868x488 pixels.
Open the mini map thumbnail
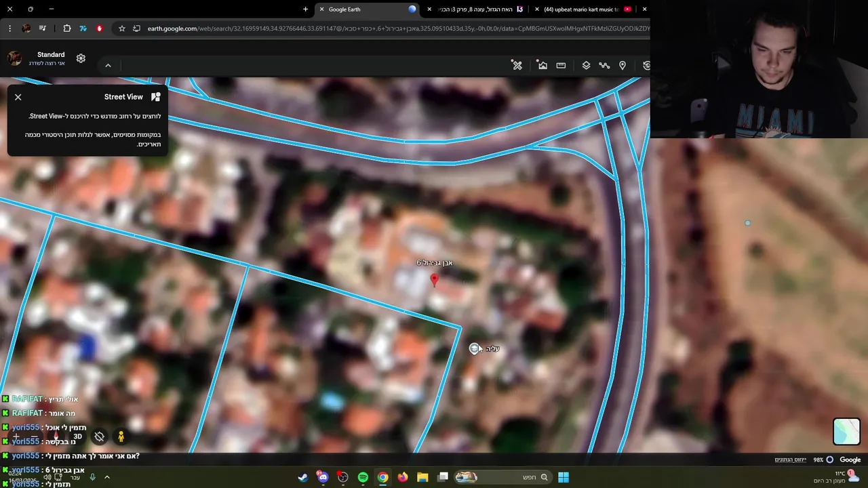coord(846,432)
